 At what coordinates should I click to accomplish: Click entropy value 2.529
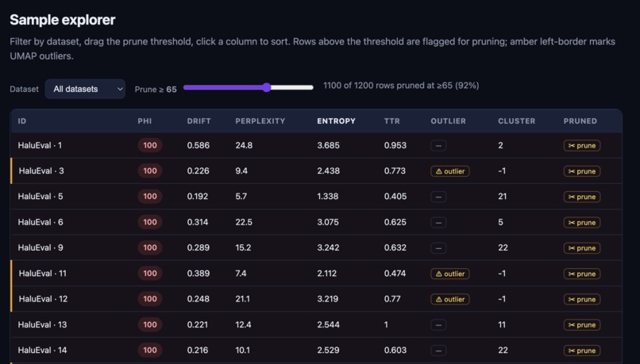328,351
